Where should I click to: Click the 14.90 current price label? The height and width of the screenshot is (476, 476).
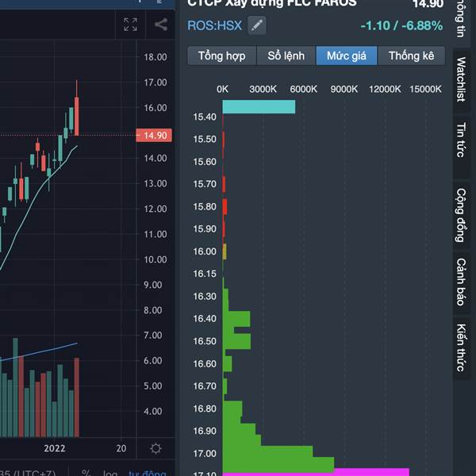coord(154,136)
